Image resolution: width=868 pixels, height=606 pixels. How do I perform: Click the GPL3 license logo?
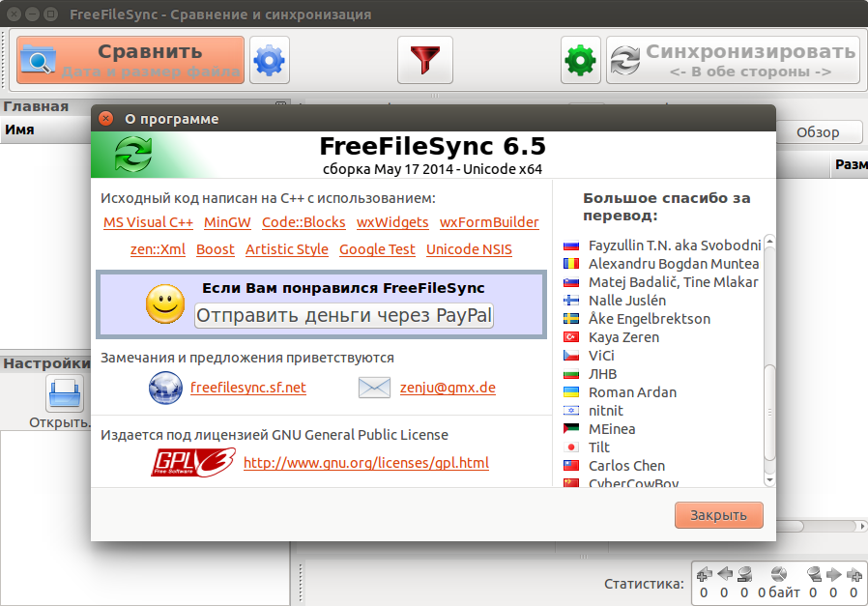point(193,463)
